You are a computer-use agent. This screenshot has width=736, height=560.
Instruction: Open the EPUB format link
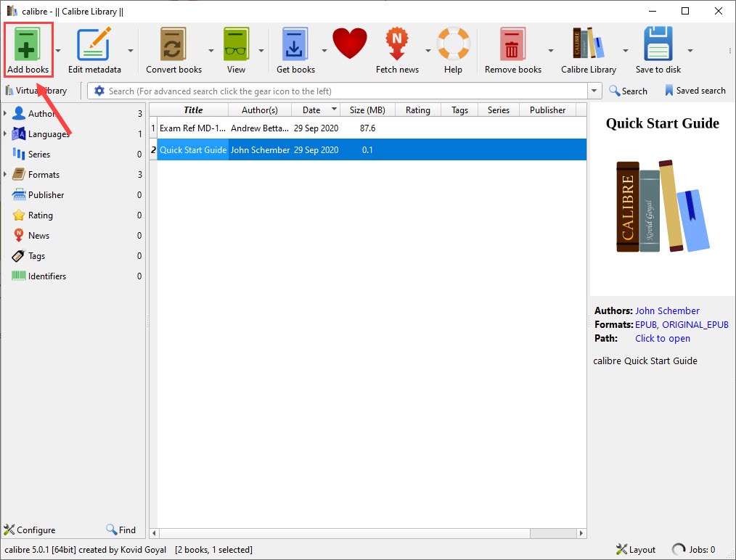(646, 324)
